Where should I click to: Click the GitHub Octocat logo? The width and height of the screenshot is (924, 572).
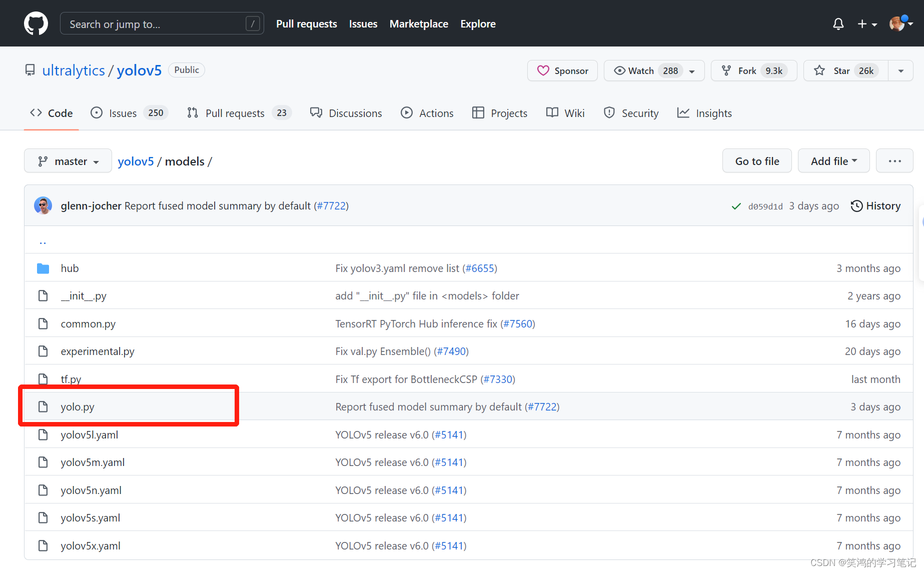(35, 23)
